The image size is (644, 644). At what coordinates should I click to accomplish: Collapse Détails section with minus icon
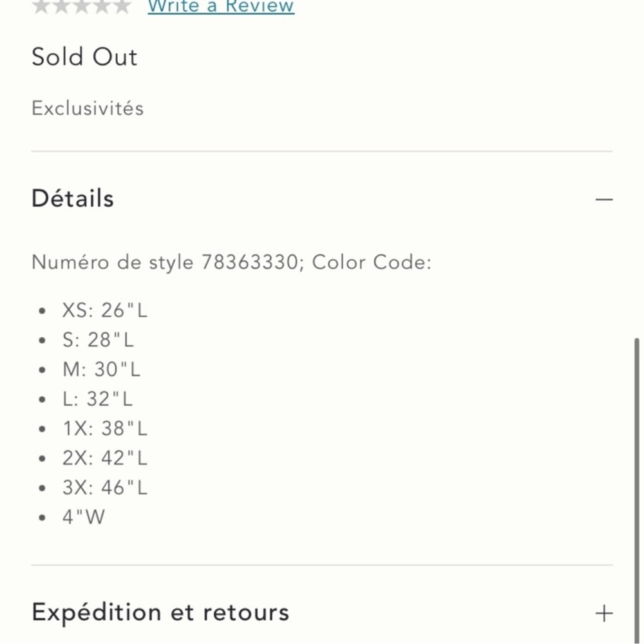[604, 200]
